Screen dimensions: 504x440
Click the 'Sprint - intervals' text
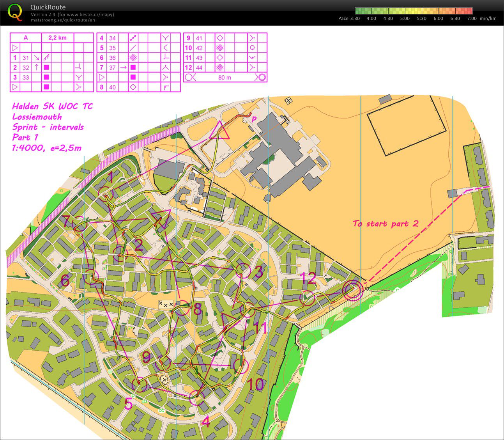pyautogui.click(x=48, y=127)
